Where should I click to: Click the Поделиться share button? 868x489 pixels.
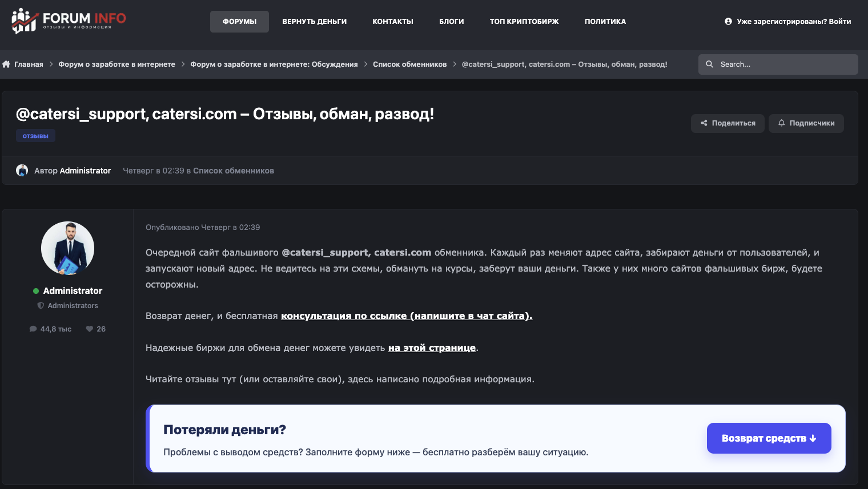[x=728, y=123]
